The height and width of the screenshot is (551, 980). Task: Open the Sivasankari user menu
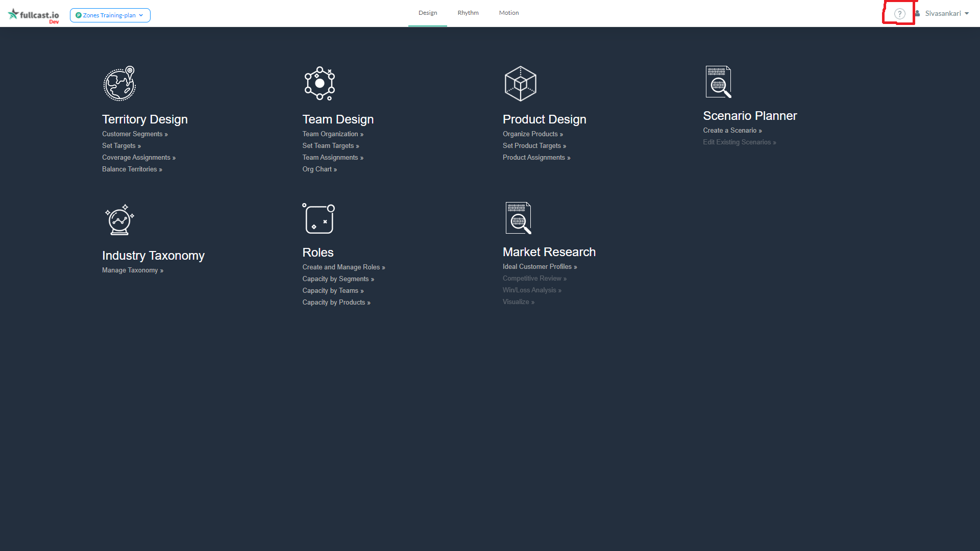942,14
